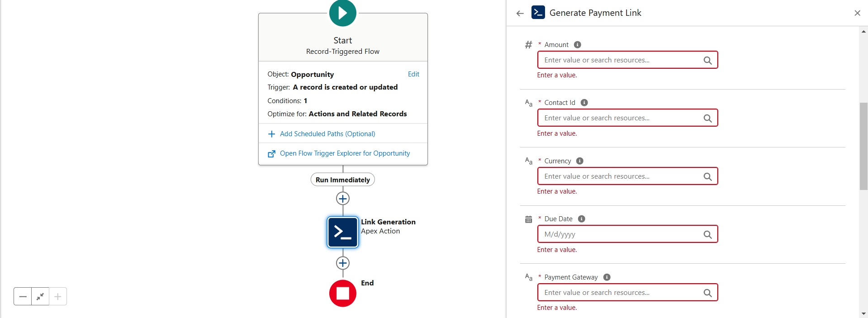Zoom out canvas with minus button

(x=23, y=296)
